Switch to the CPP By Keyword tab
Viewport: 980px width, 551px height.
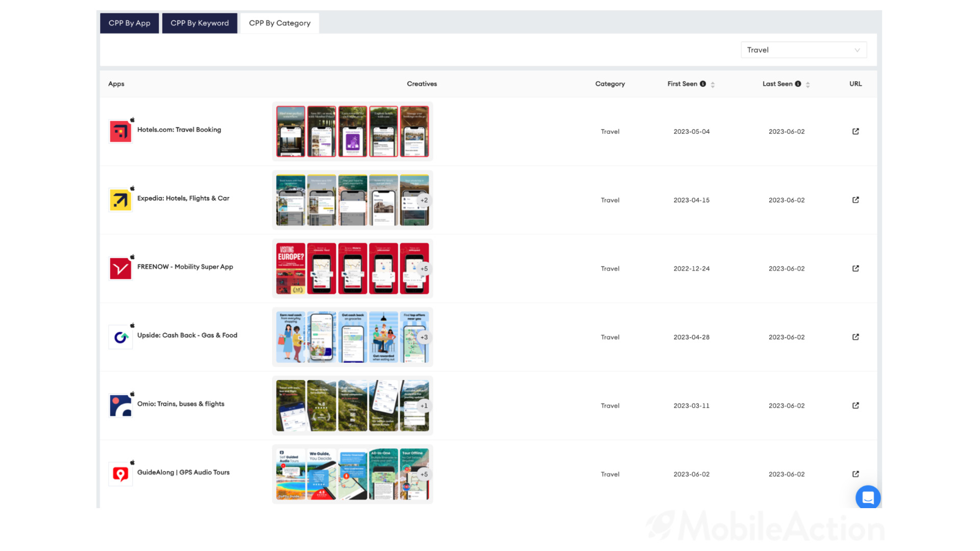(200, 23)
